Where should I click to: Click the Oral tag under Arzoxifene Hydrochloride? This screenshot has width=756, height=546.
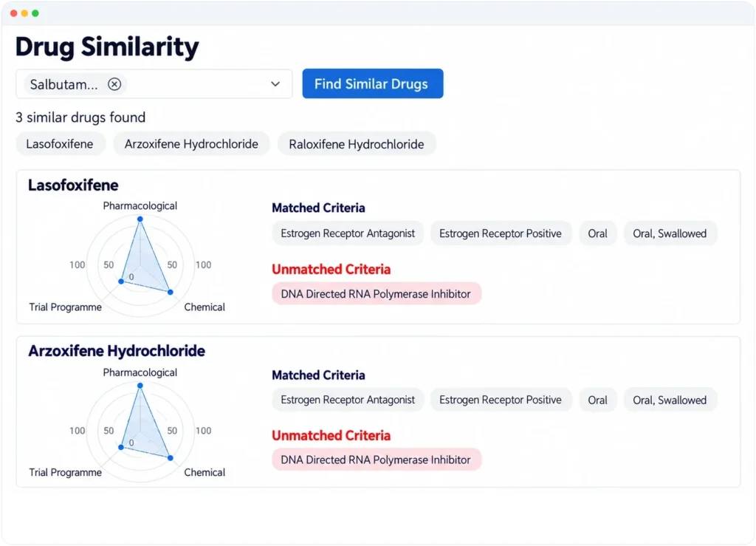[597, 400]
